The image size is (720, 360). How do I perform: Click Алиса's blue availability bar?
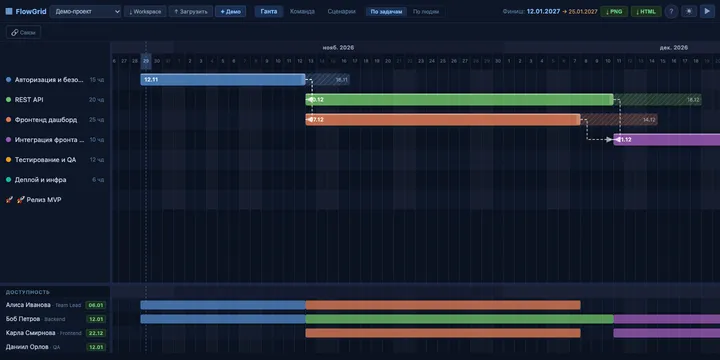[x=223, y=305]
